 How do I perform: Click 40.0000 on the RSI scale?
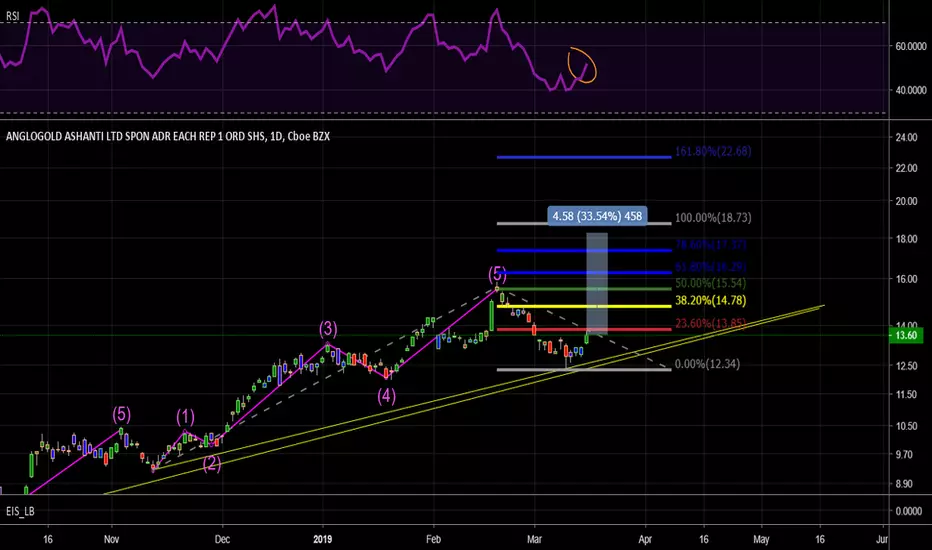(x=911, y=90)
